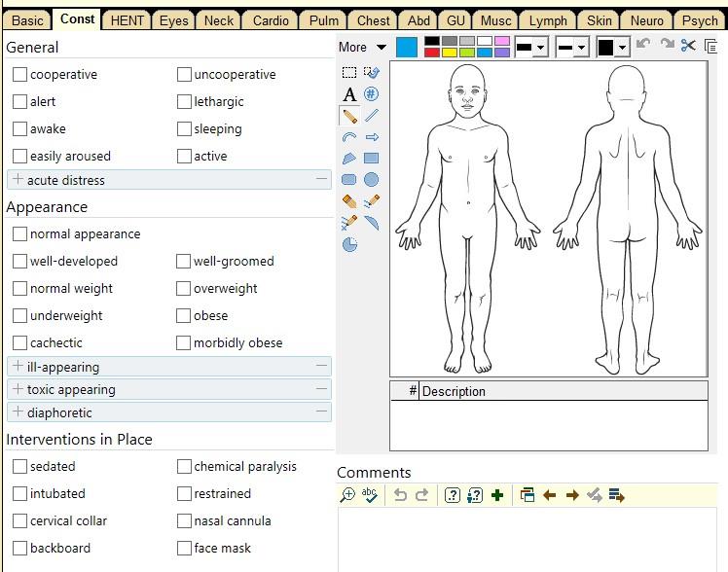The image size is (728, 572).
Task: Pick the red color swatch
Action: pyautogui.click(x=432, y=53)
